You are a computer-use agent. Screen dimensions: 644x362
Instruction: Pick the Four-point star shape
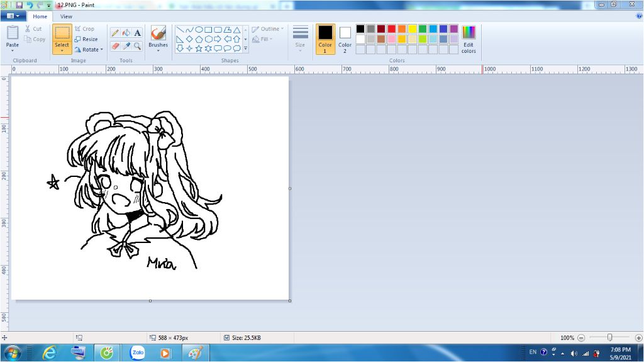[189, 48]
